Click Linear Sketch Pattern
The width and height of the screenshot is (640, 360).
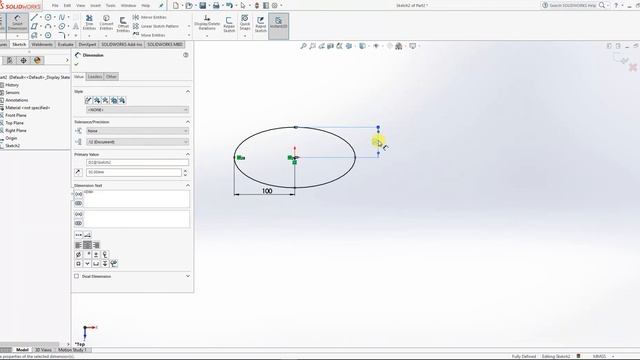point(156,26)
